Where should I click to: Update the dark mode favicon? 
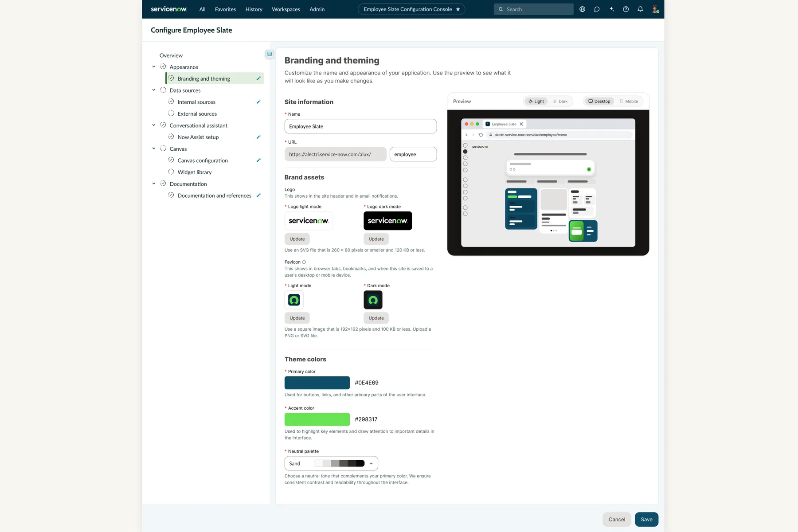tap(376, 318)
